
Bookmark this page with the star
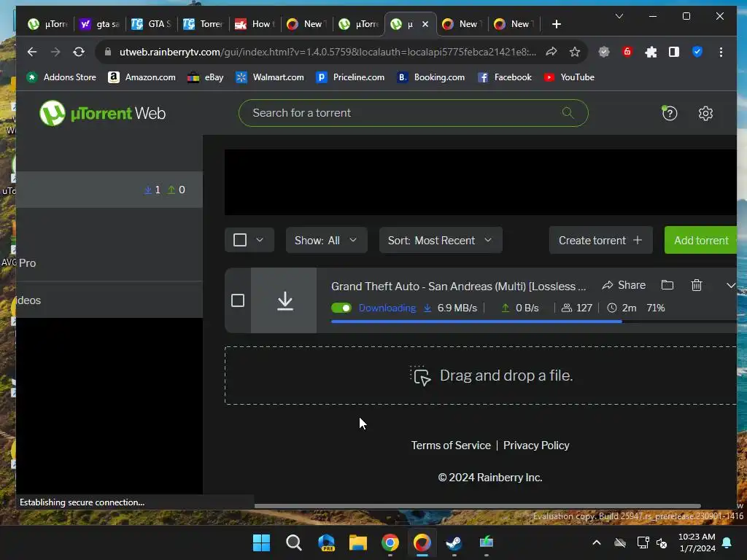point(575,52)
